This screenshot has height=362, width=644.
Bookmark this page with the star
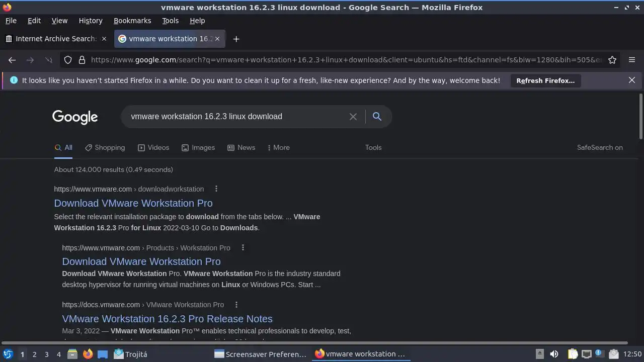click(612, 60)
